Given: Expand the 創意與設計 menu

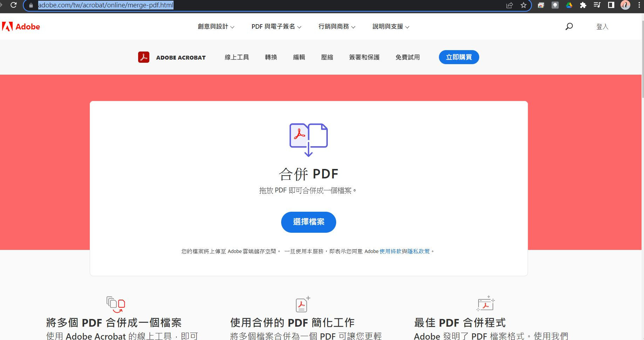Looking at the screenshot, I should (x=216, y=27).
